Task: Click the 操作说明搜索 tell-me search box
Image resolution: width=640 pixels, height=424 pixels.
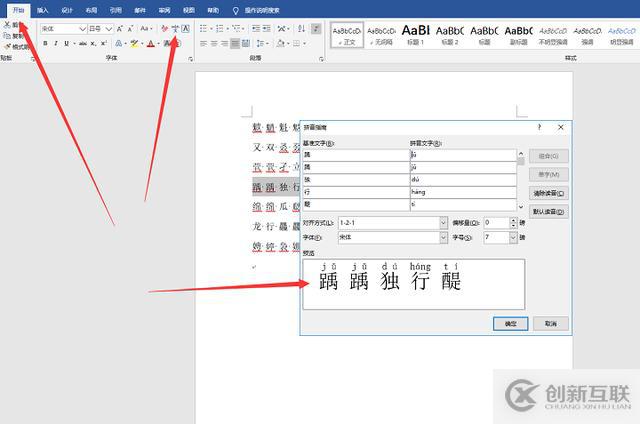Action: [262, 10]
